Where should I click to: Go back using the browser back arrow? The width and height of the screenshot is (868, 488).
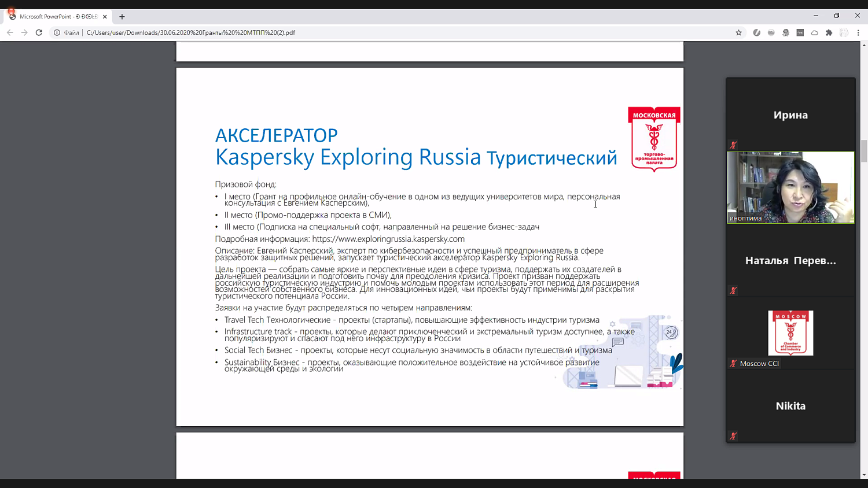pyautogui.click(x=10, y=32)
